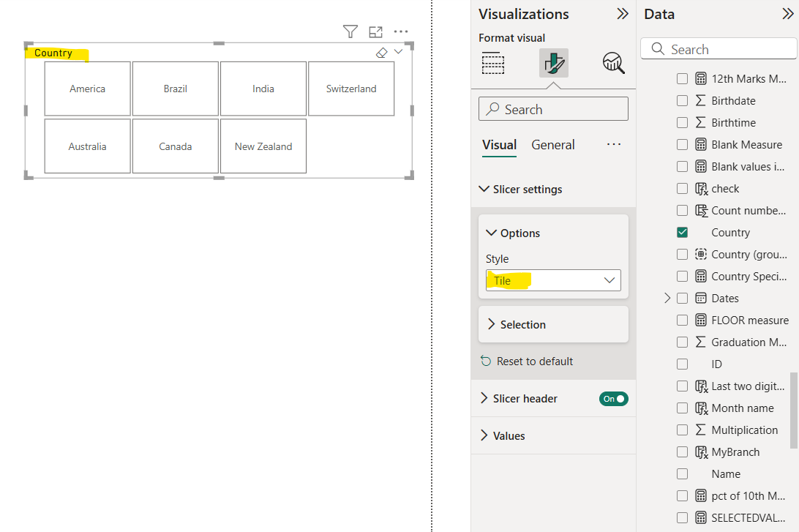The width and height of the screenshot is (799, 532).
Task: Clear slicer selections using the eraser icon
Action: [x=380, y=52]
